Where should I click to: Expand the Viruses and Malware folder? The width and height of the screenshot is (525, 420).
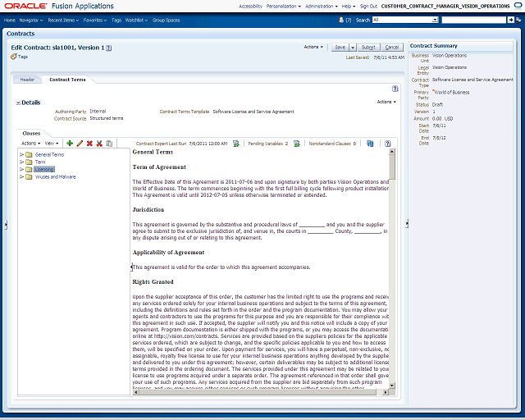pos(22,176)
